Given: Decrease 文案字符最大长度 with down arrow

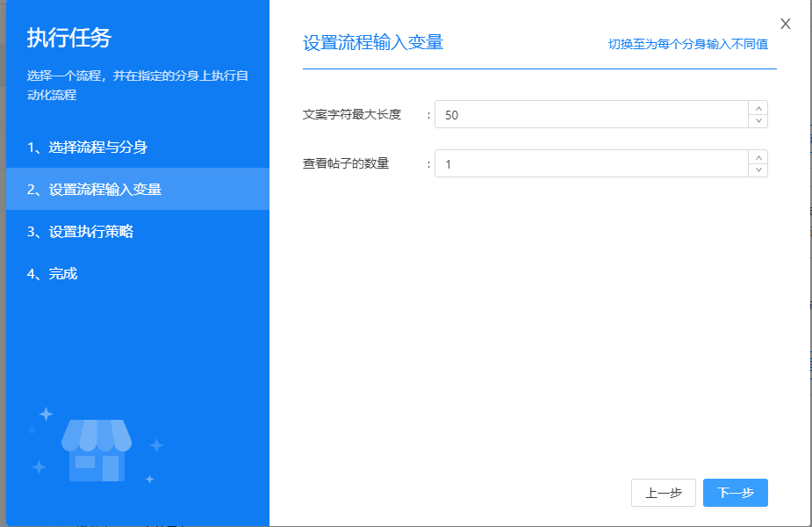Looking at the screenshot, I should coord(758,121).
